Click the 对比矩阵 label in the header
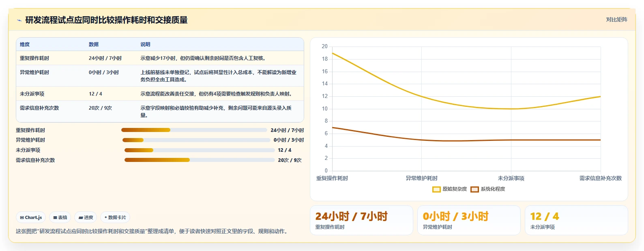 click(x=616, y=20)
